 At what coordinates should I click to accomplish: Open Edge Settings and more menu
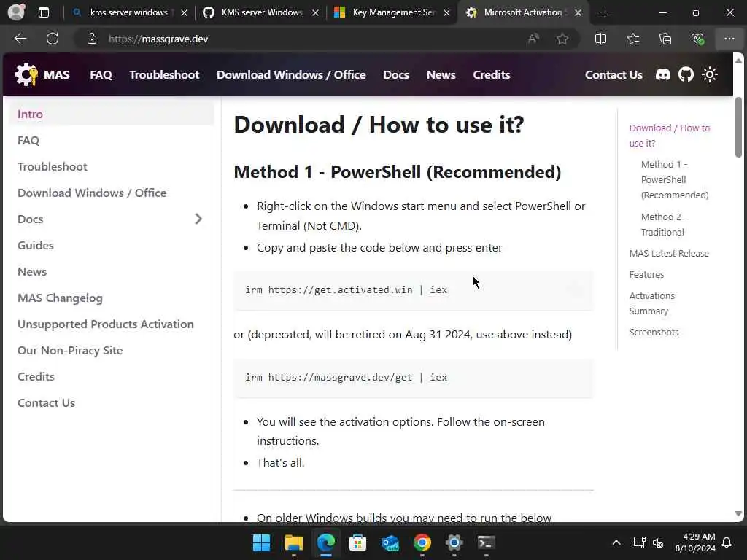(x=729, y=39)
